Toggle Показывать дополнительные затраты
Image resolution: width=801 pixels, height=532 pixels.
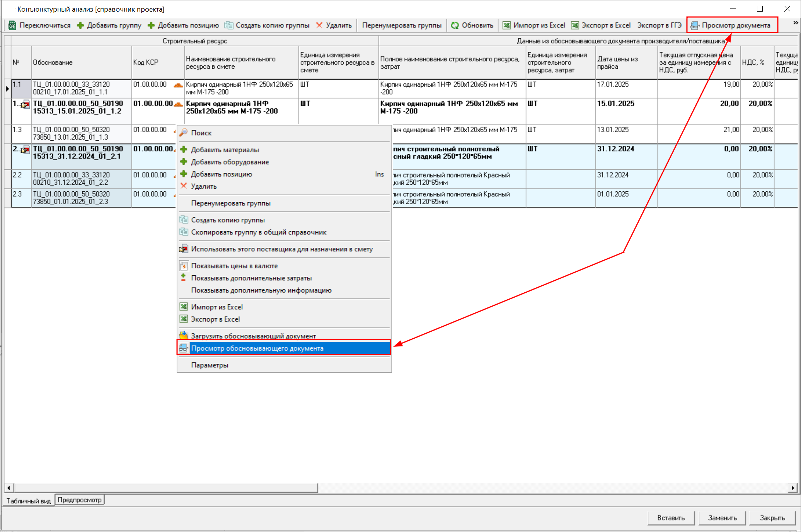pyautogui.click(x=284, y=278)
